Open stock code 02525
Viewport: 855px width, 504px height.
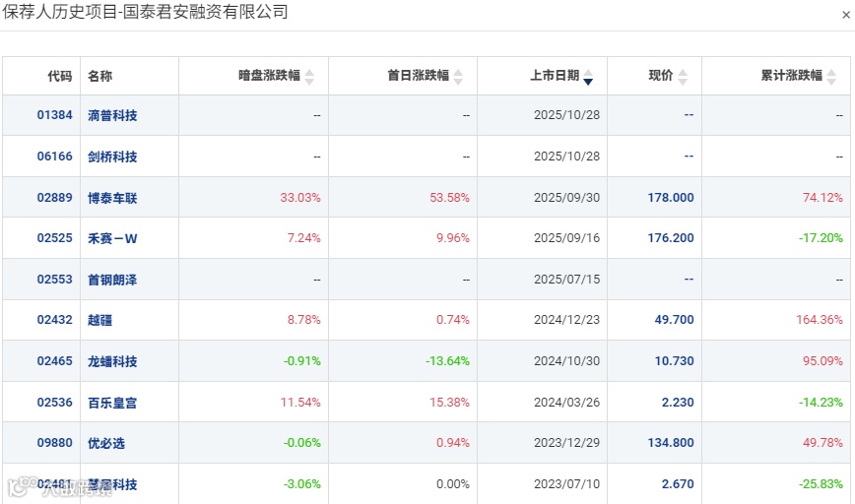[x=54, y=238]
